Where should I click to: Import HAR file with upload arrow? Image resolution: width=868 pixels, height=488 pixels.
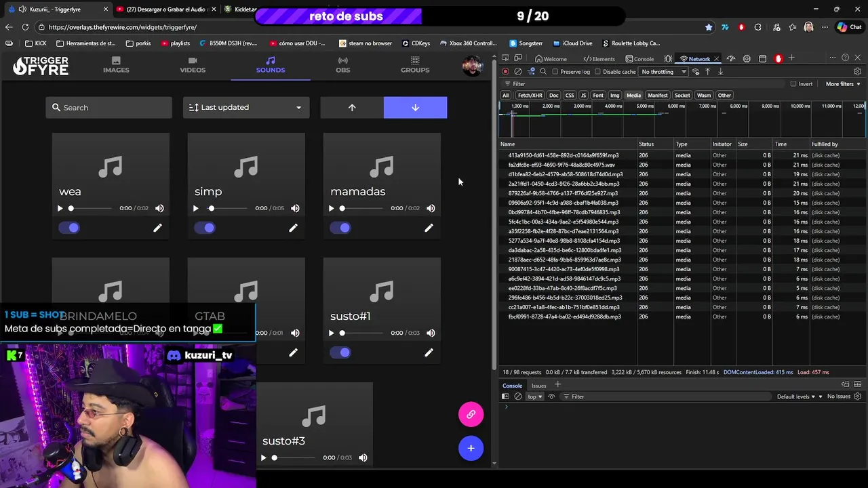tap(707, 72)
